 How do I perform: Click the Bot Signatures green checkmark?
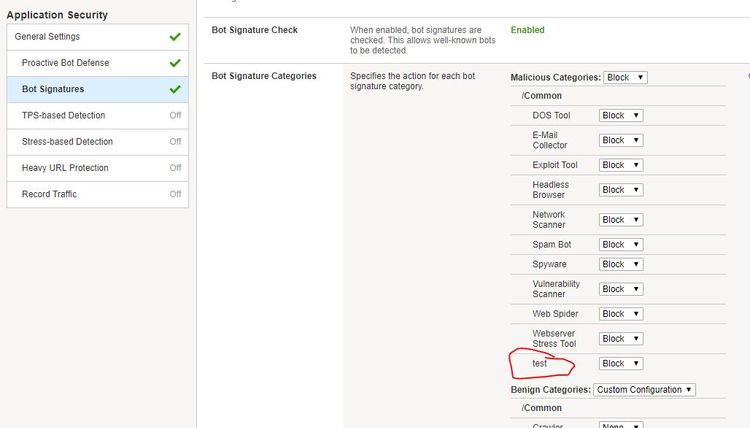tap(175, 89)
